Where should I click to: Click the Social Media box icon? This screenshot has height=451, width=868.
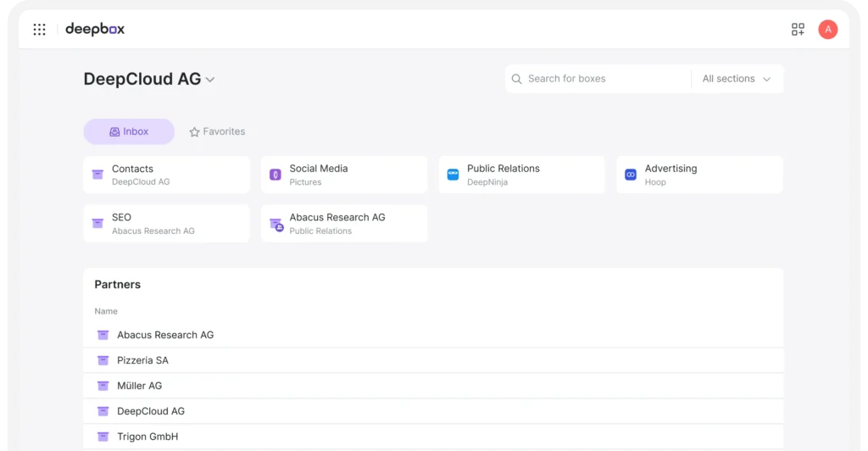click(275, 175)
